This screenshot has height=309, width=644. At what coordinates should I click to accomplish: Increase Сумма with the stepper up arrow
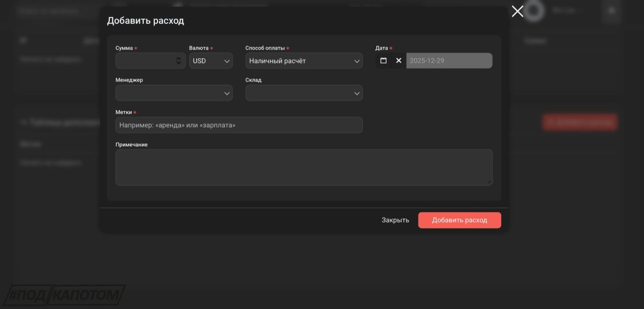(179, 58)
